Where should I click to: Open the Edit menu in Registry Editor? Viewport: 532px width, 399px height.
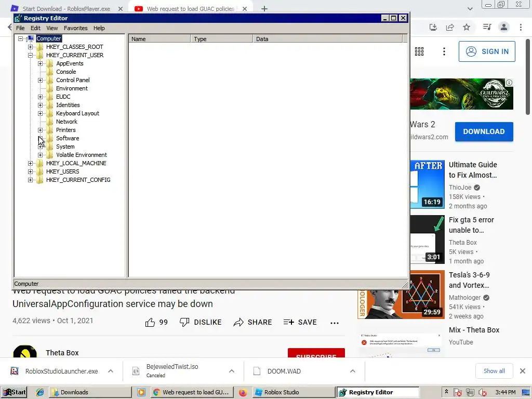coord(35,28)
